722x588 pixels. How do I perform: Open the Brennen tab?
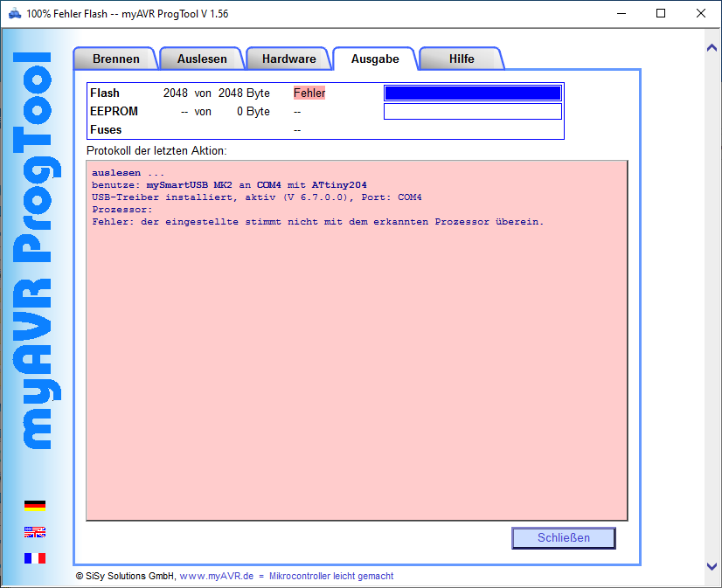coord(115,59)
